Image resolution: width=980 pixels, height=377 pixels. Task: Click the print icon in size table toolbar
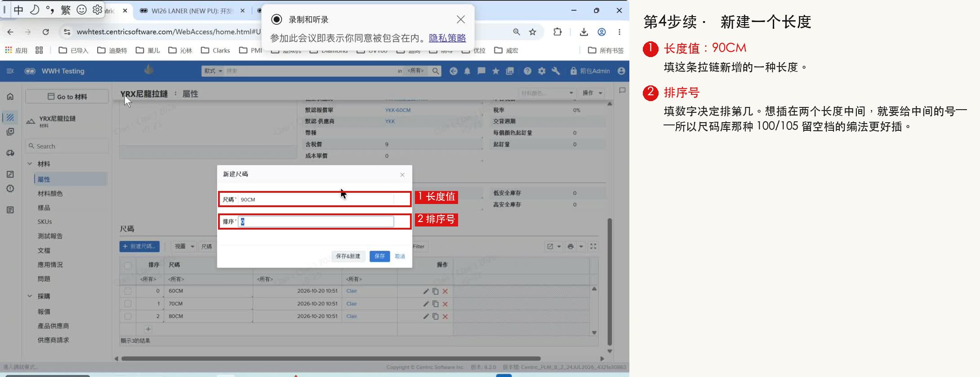(570, 246)
